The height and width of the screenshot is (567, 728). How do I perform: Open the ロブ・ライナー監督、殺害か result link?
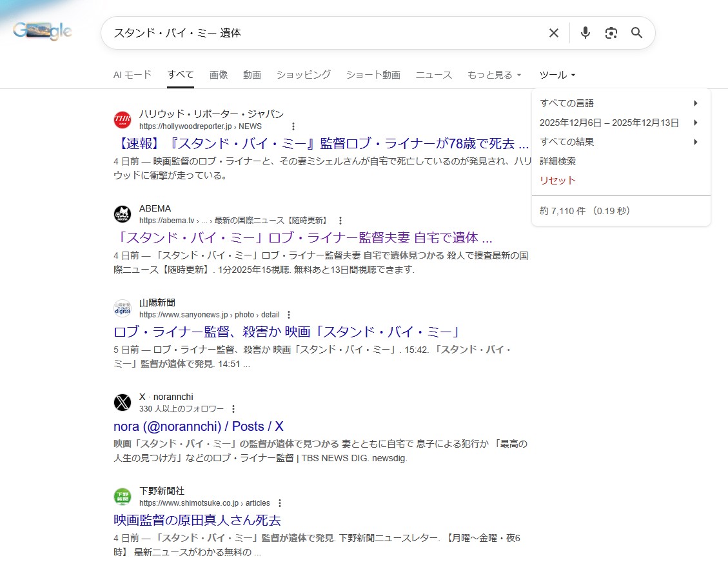[286, 332]
